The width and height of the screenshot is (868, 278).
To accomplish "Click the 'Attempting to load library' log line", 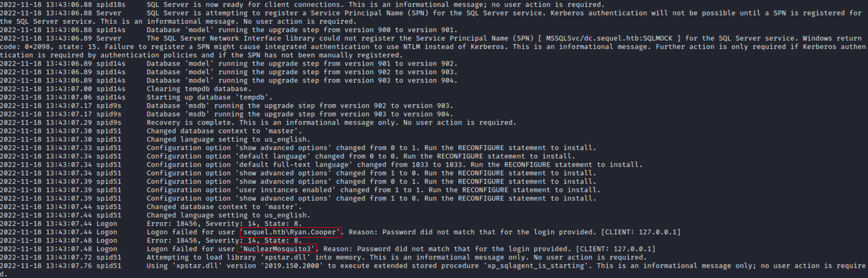I will 396,257.
